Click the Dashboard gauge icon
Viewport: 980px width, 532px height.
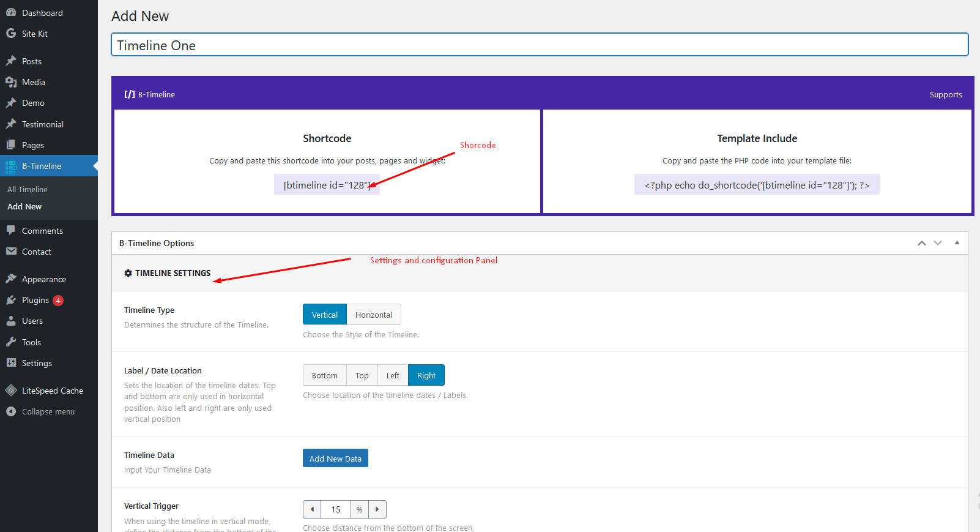tap(11, 12)
